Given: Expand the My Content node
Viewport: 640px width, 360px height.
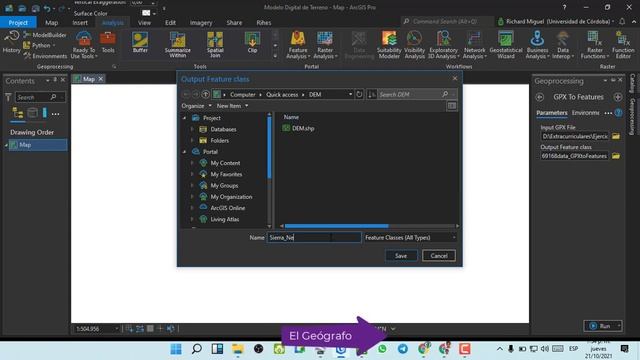Looking at the screenshot, I should [192, 163].
